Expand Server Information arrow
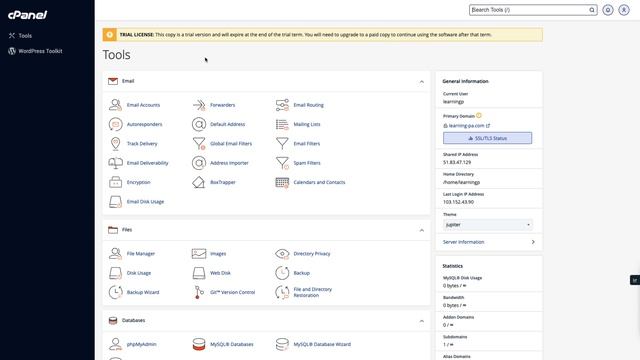The width and height of the screenshot is (640, 360). tap(533, 242)
